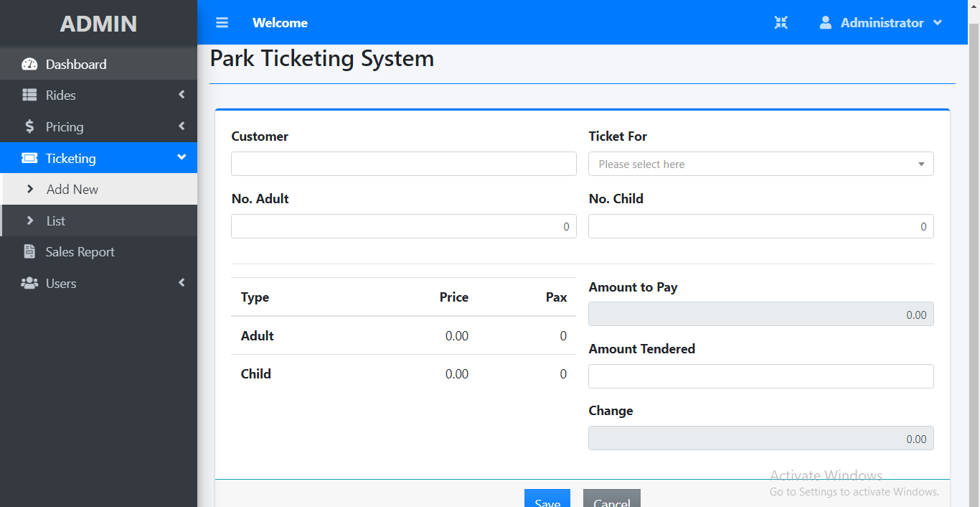Viewport: 980px width, 507px height.
Task: Click the Dashboard speedometer icon
Action: coord(29,64)
